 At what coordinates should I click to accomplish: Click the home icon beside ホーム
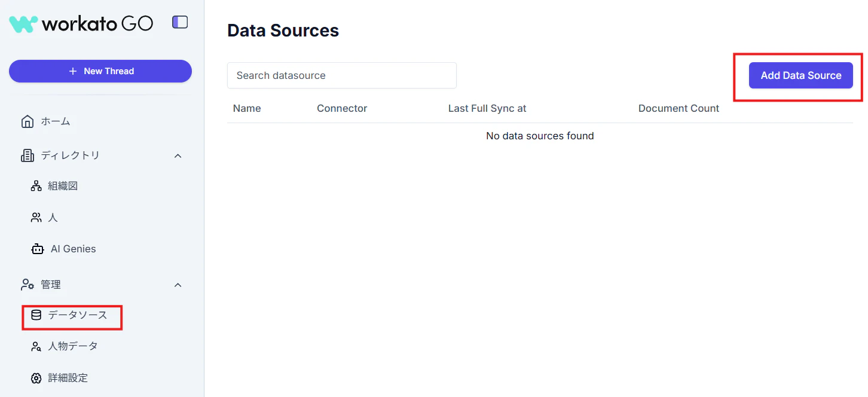(27, 122)
